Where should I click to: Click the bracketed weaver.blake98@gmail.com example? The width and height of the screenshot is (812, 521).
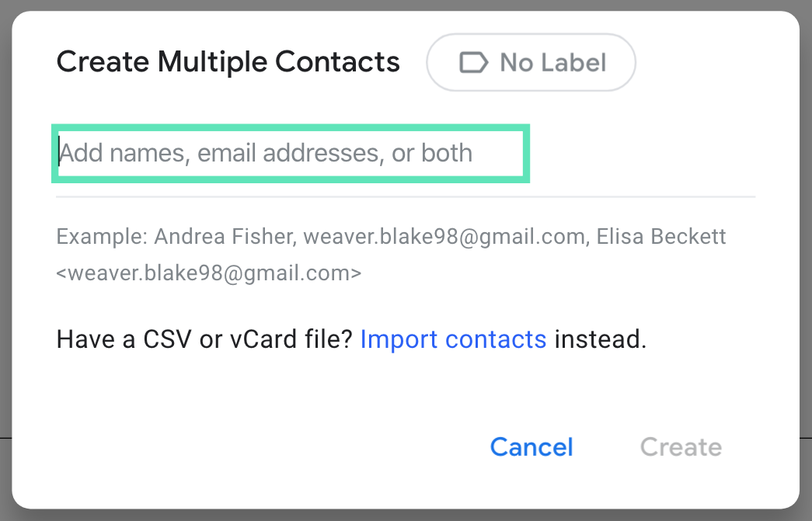tap(209, 273)
